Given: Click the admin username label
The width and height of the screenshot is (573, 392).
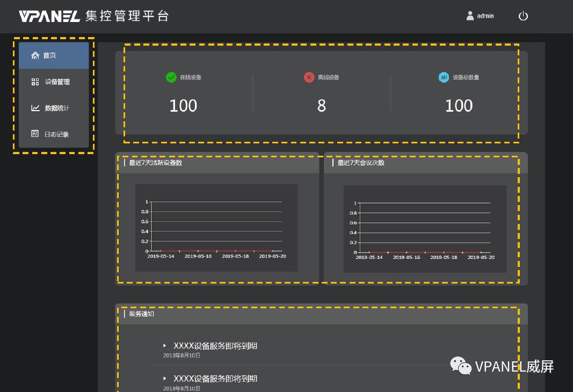Looking at the screenshot, I should (x=485, y=16).
